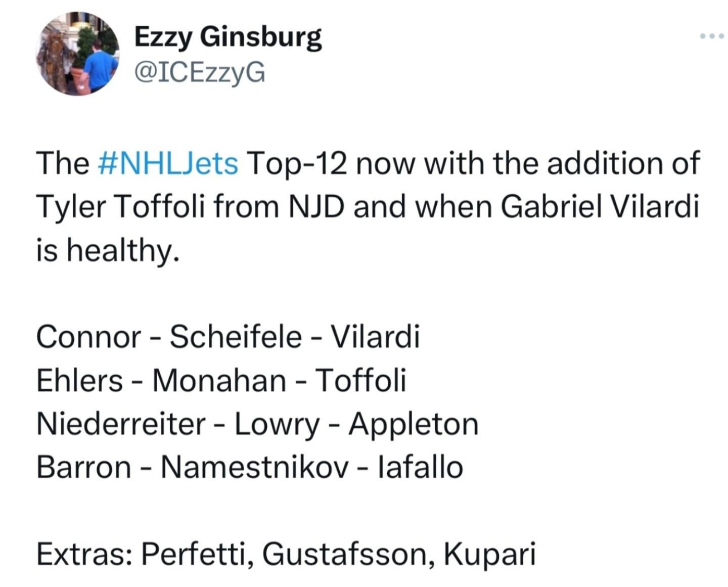
Task: Click Iafallo in the fourth line
Action: point(421,467)
